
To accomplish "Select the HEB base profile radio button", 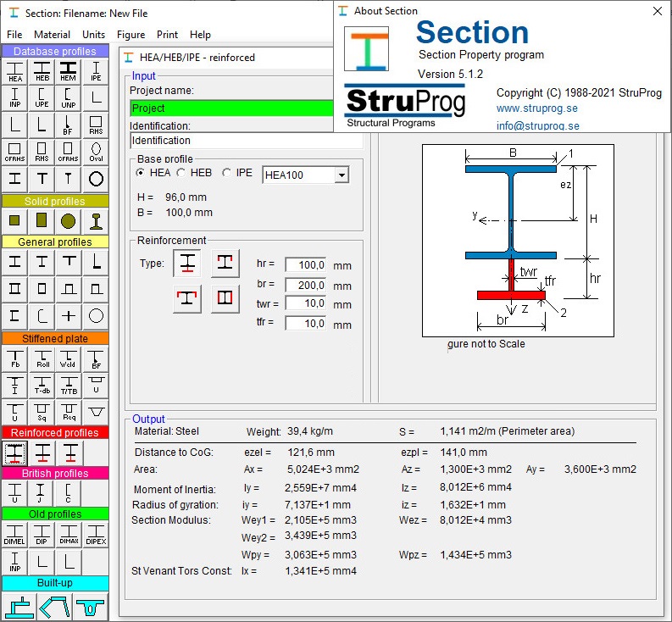I will pos(181,173).
